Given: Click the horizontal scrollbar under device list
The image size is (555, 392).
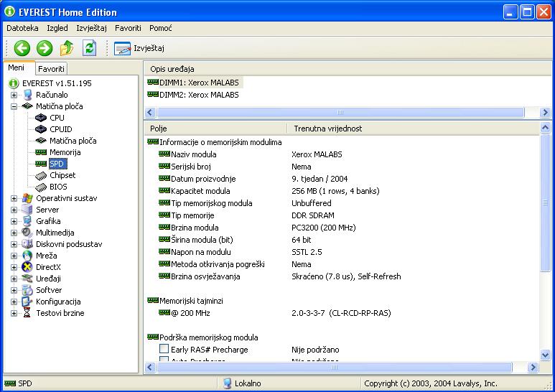Looking at the screenshot, I should pos(341,113).
